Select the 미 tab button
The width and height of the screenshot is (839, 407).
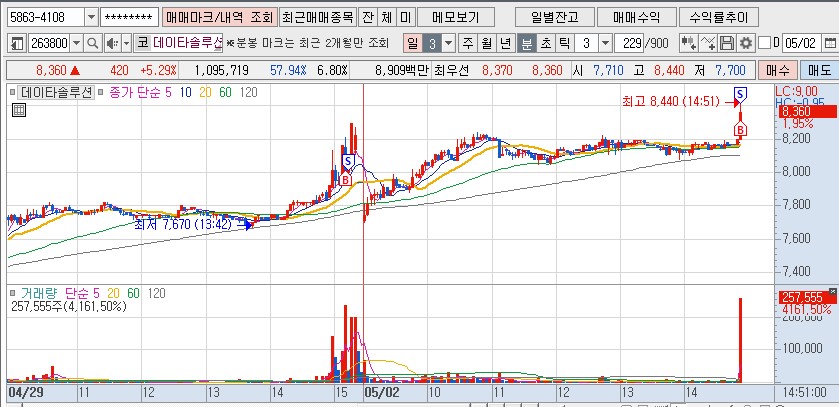(x=405, y=18)
